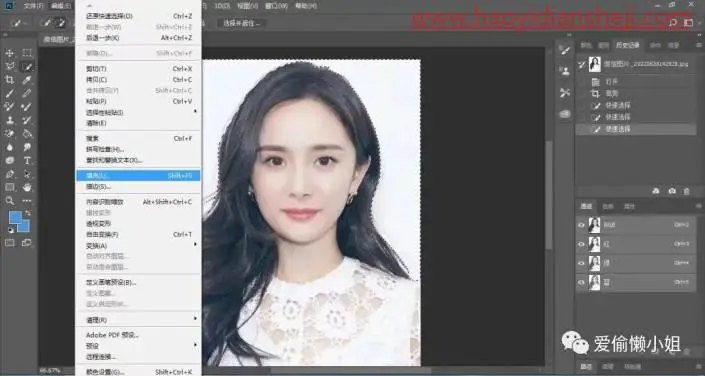Screen dimensions: 705x376
Task: Select the Eyedropper tool
Action: pos(27,80)
